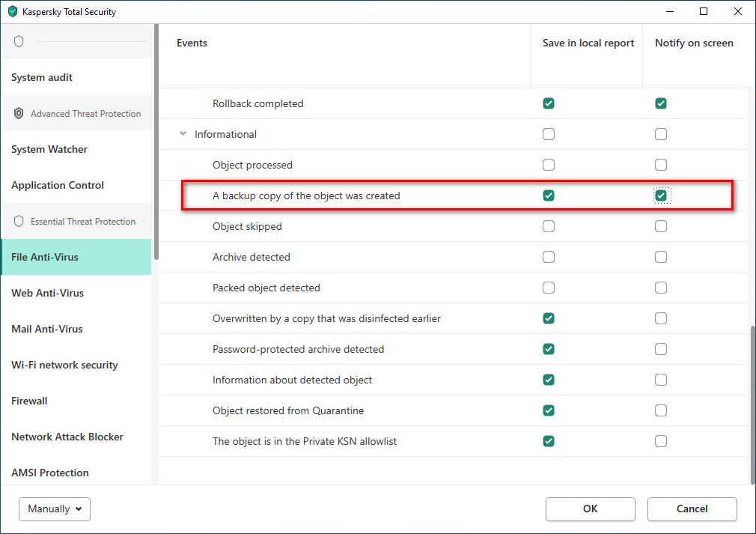Enable Notify on screen for Archive detected
Viewport: 756px width, 534px height.
coord(661,257)
